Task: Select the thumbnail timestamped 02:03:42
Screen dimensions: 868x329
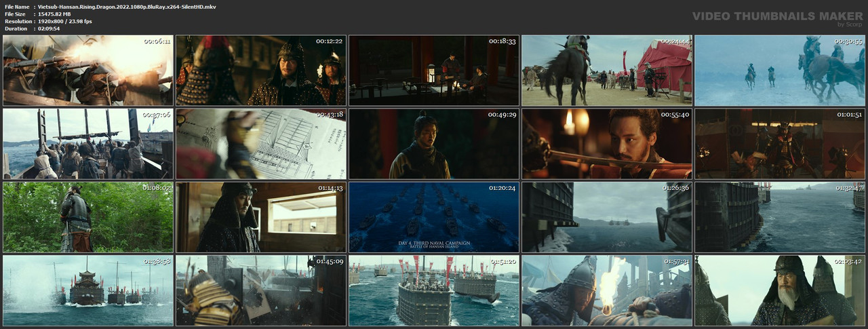Action: (780, 290)
